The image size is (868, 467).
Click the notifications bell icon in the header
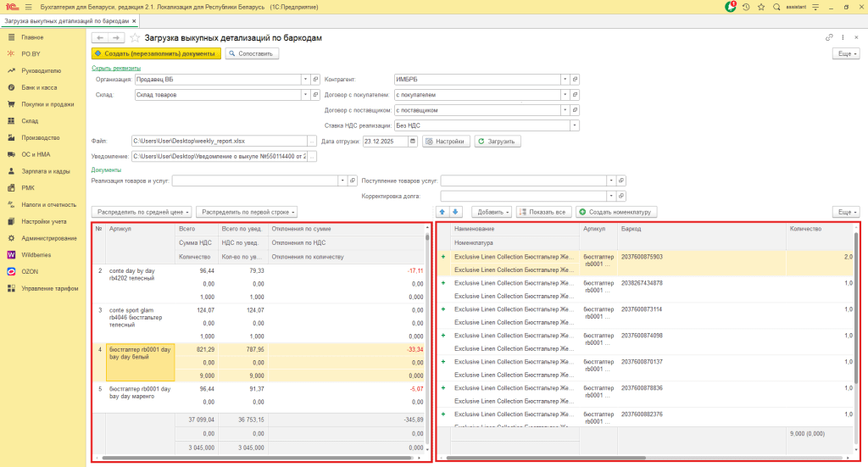731,7
